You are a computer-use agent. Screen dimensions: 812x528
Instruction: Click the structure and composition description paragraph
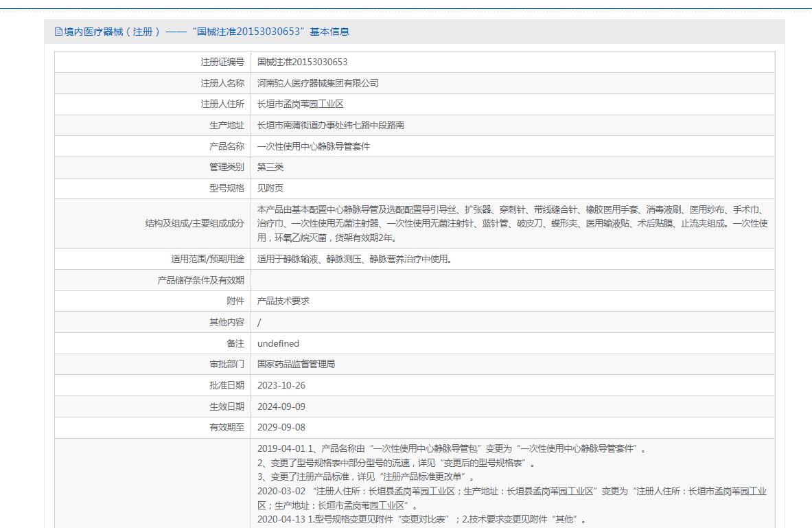[512, 224]
